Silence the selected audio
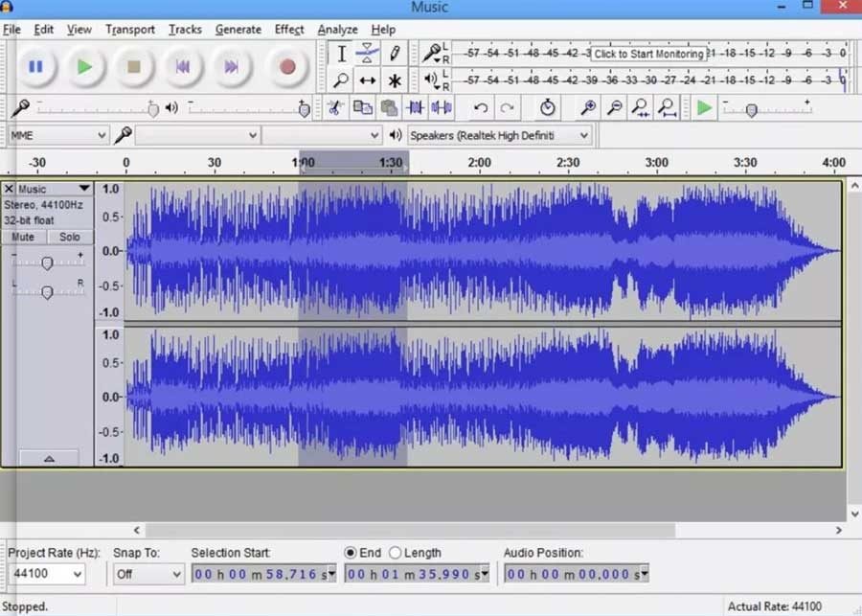Viewport: 862px width, 616px height. tap(442, 107)
